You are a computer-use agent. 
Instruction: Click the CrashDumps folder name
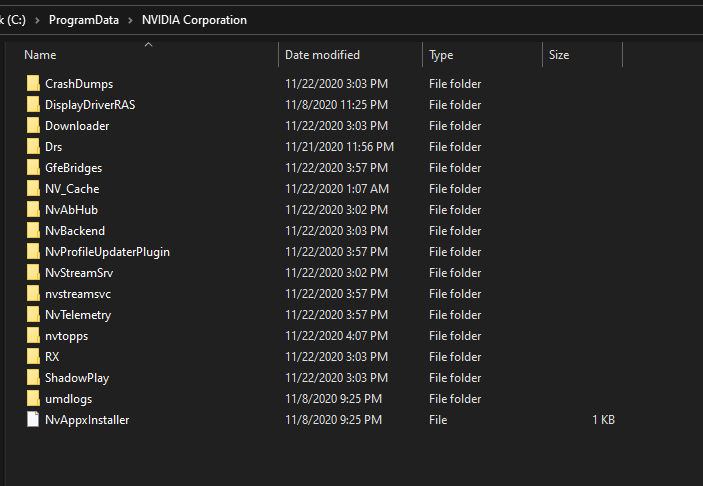[x=79, y=84]
